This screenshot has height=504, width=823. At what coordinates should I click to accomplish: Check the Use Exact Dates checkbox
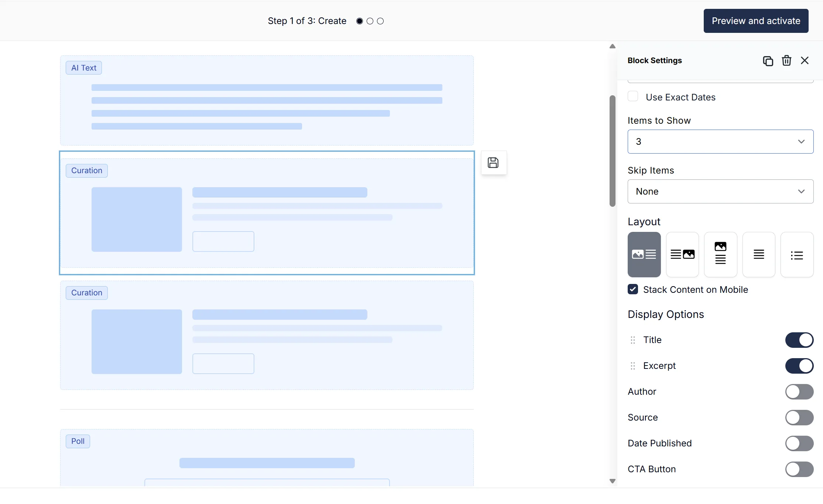pos(633,96)
